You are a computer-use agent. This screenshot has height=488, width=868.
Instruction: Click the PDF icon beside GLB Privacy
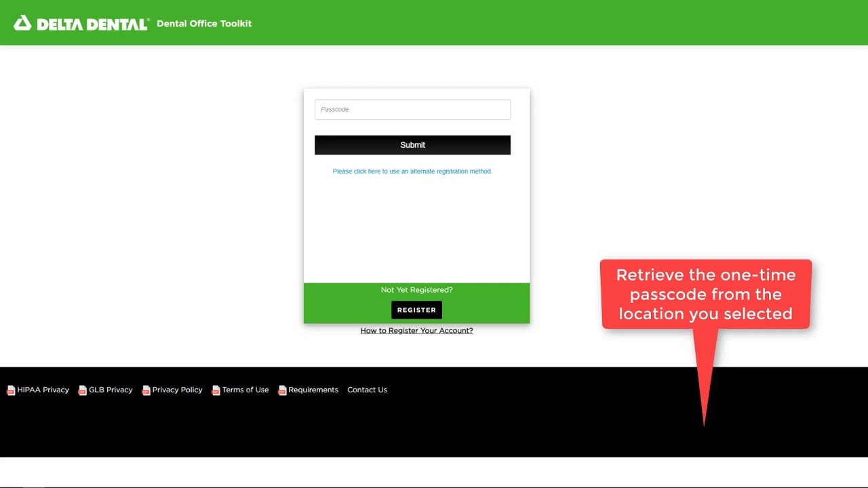pyautogui.click(x=82, y=390)
